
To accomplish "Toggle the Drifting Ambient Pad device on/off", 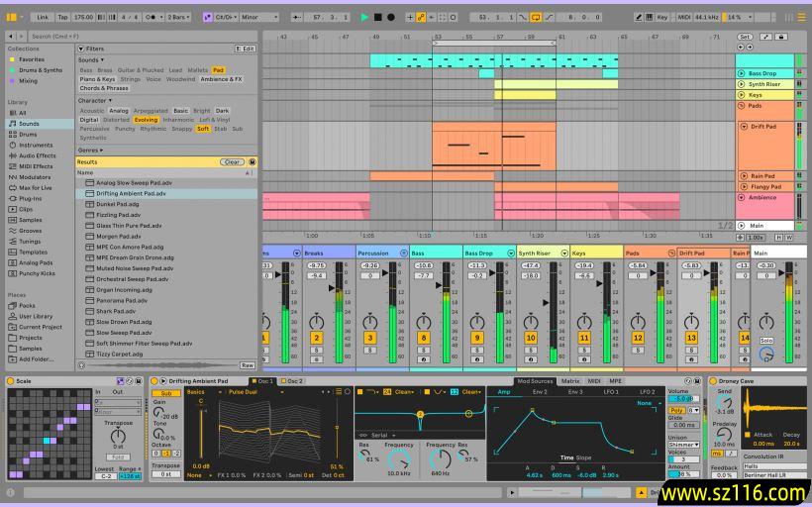I will click(x=153, y=381).
